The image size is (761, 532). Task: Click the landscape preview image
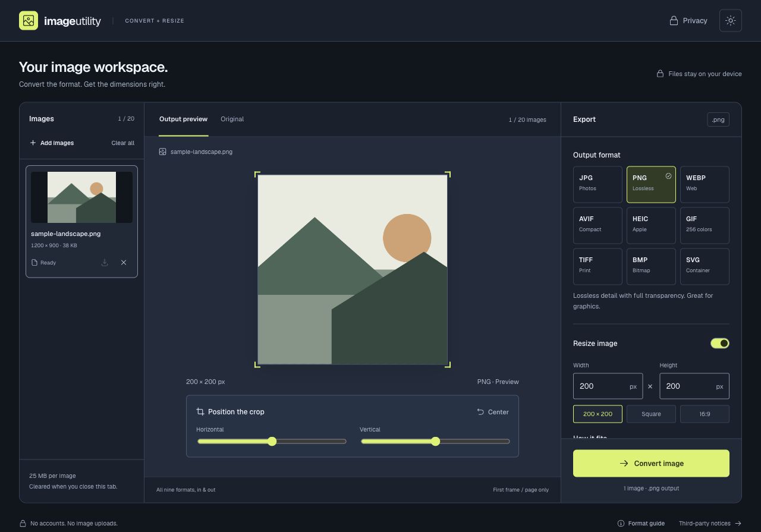[353, 269]
